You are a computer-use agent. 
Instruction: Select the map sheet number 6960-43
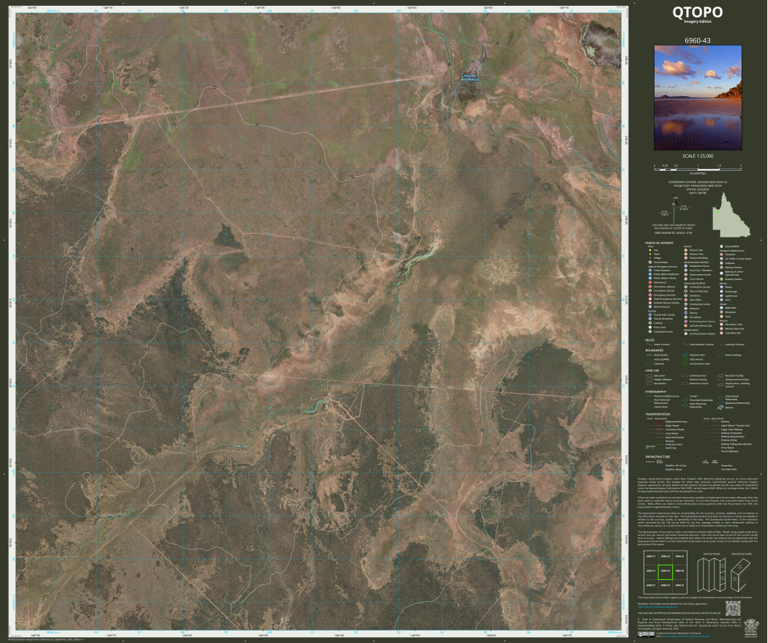697,40
